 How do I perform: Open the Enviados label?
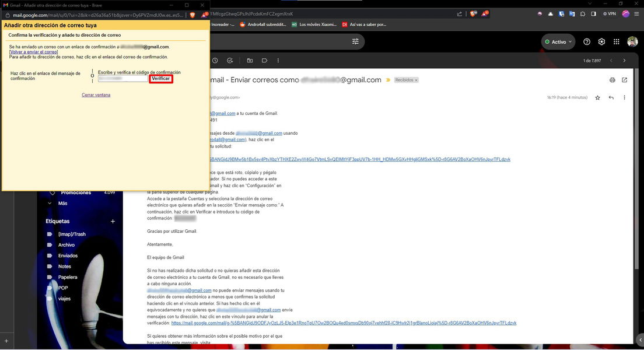(x=68, y=256)
